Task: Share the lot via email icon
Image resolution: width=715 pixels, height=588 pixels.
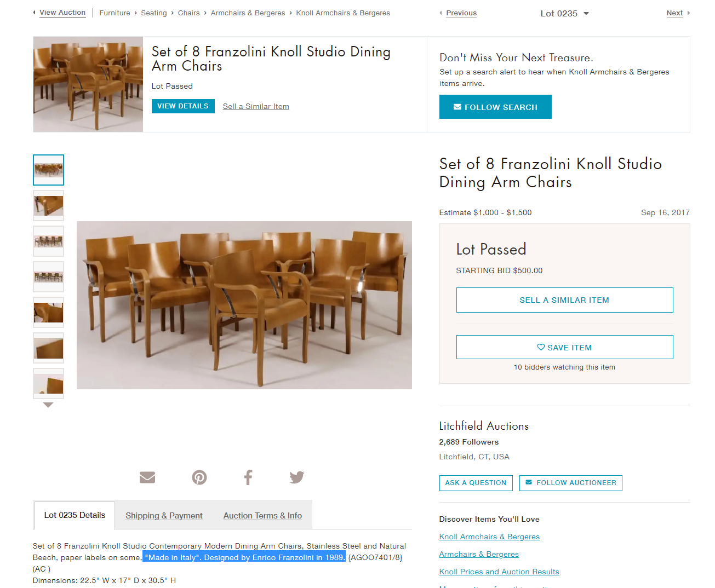Action: pos(147,477)
